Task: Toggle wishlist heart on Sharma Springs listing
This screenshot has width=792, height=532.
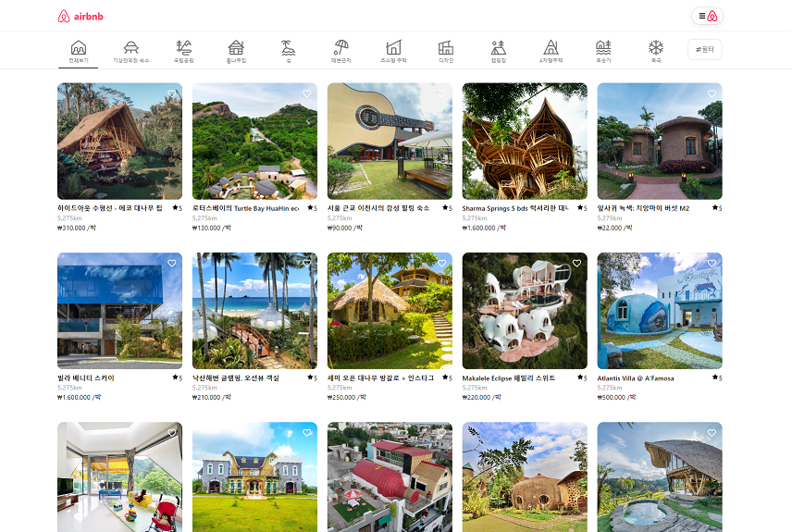Action: [x=576, y=93]
